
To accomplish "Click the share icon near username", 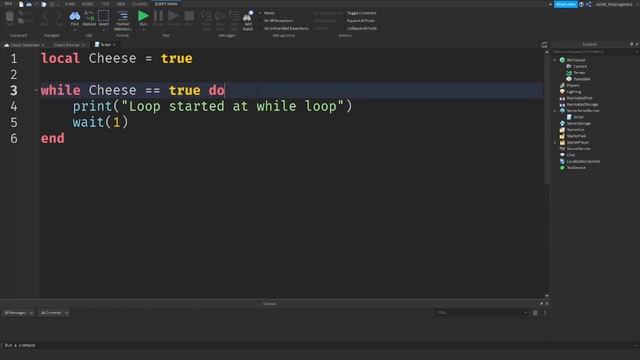I will pos(589,4).
